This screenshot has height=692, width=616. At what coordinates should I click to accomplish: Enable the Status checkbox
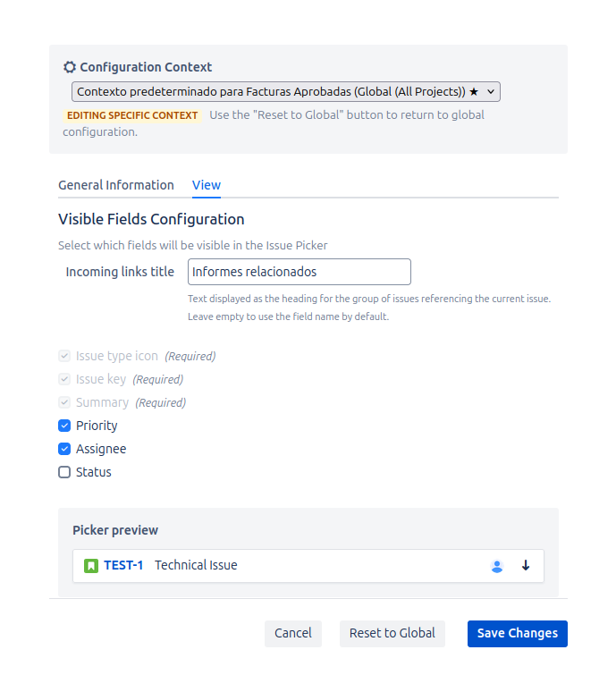[x=64, y=473]
